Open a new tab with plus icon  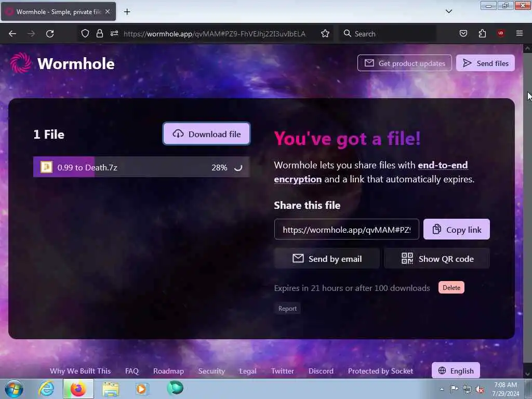pos(127,12)
